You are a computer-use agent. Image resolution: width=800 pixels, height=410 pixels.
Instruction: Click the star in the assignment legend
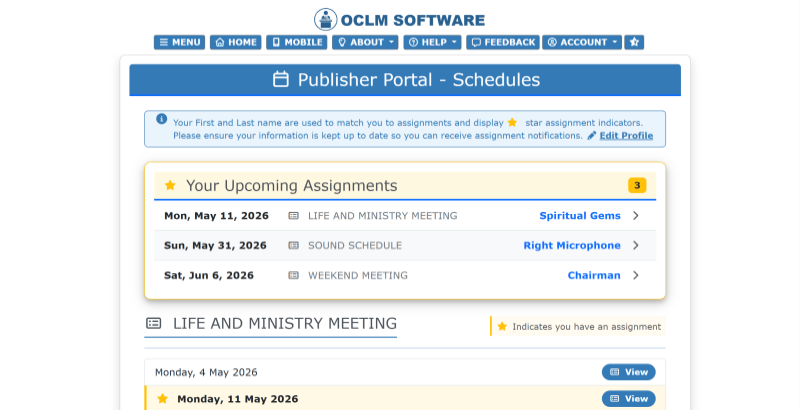tap(502, 326)
